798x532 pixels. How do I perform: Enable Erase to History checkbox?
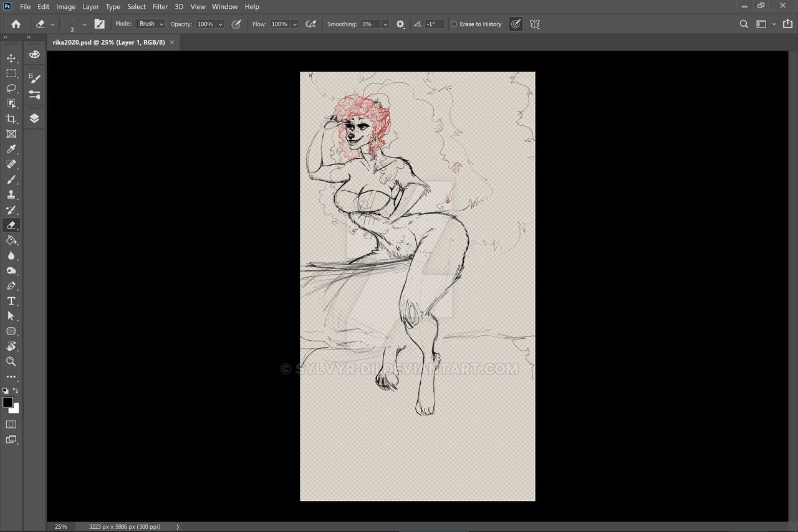point(454,24)
